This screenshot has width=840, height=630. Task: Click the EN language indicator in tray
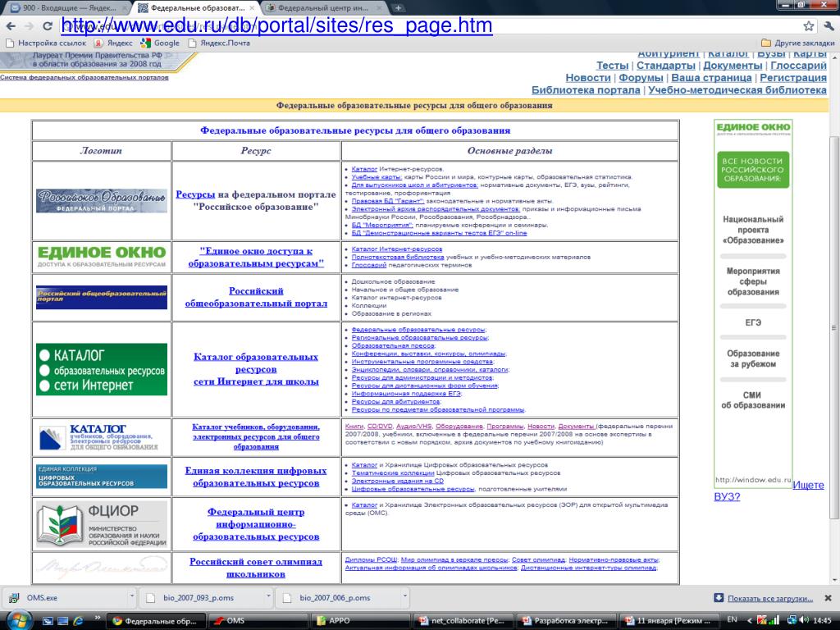point(732,619)
